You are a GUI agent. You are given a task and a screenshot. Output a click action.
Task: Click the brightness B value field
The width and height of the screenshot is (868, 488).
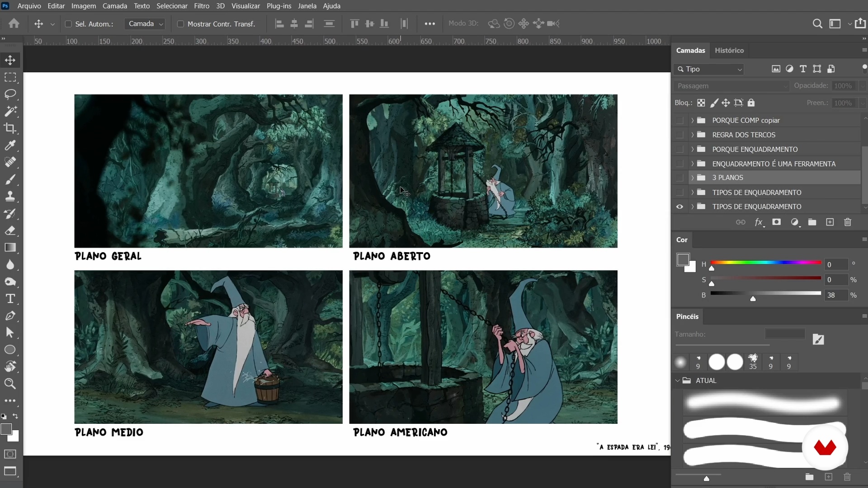[x=835, y=295]
